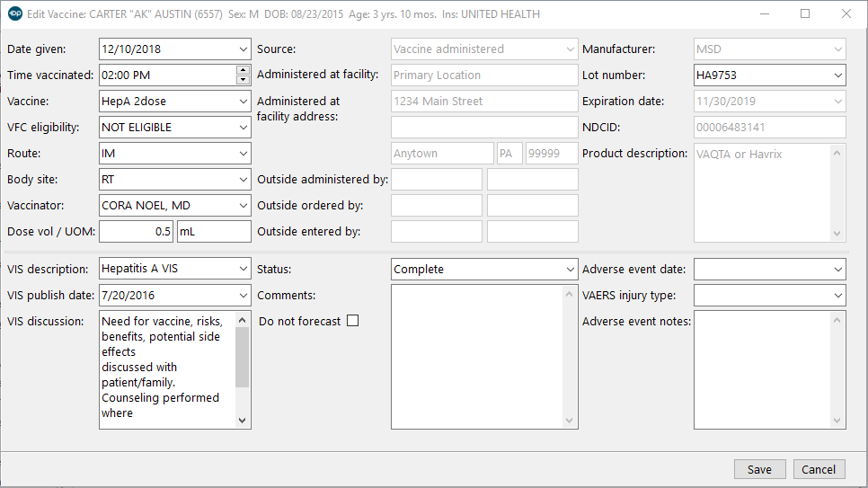Open VAERS injury type dropdown
The image size is (868, 488).
(x=838, y=296)
